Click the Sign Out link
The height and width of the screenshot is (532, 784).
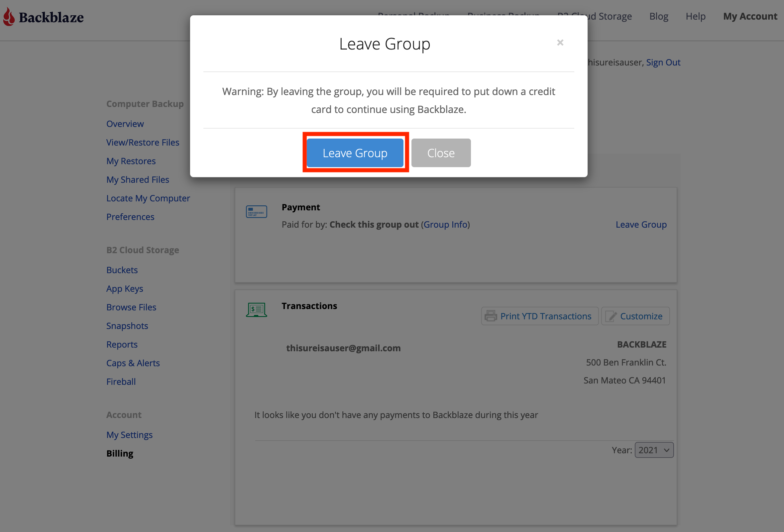pyautogui.click(x=663, y=62)
